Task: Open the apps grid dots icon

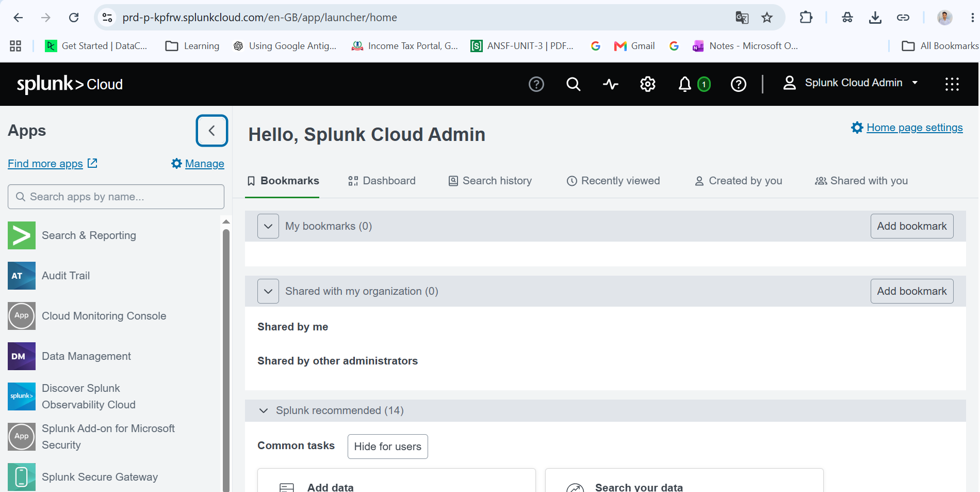Action: [x=952, y=84]
